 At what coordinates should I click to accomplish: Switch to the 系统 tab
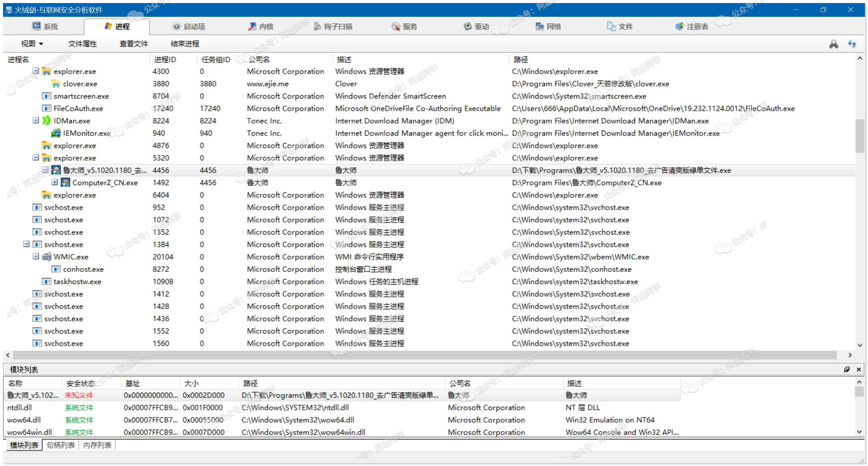45,26
